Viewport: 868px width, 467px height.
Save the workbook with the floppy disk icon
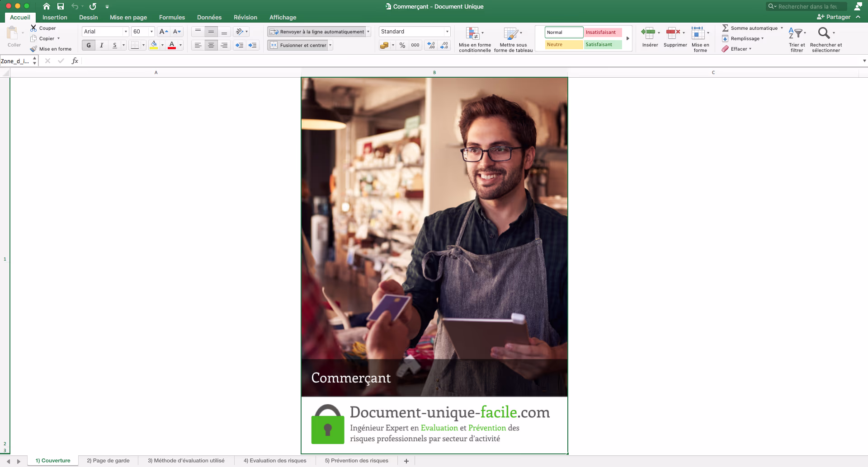click(x=61, y=6)
